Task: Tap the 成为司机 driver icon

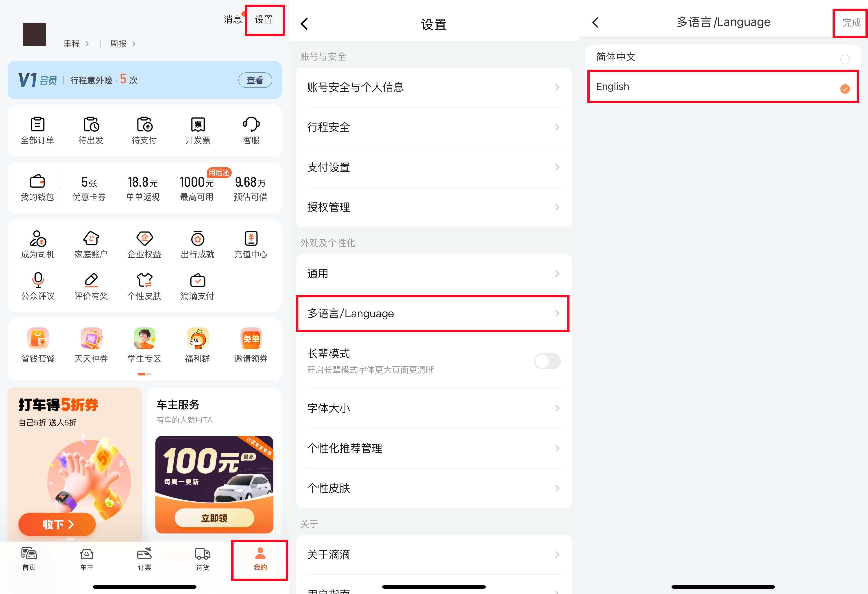Action: [x=38, y=239]
